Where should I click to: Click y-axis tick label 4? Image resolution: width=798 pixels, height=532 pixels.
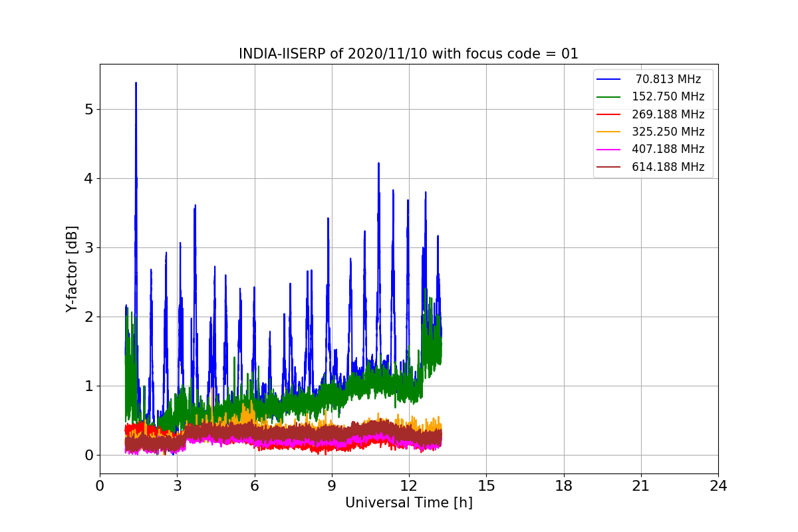[x=88, y=178]
